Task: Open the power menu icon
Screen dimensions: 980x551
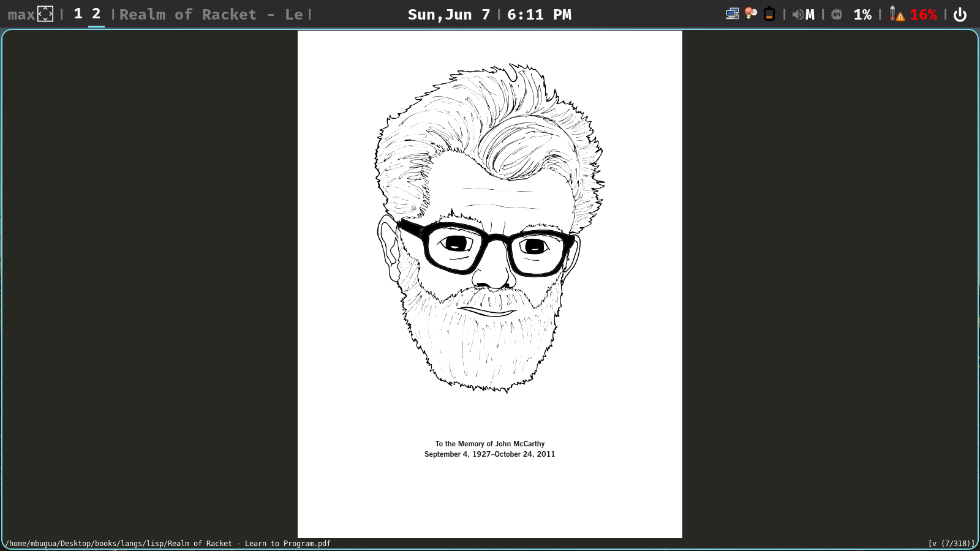Action: [960, 14]
